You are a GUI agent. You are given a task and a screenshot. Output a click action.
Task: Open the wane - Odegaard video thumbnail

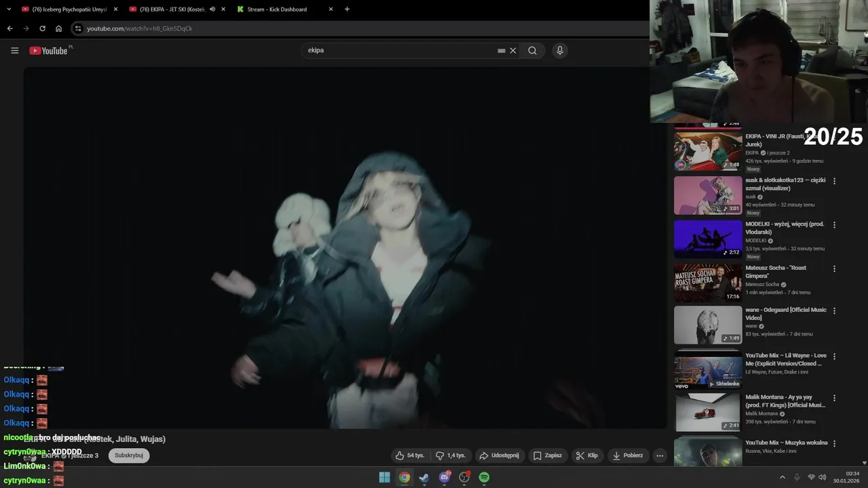[x=708, y=325]
